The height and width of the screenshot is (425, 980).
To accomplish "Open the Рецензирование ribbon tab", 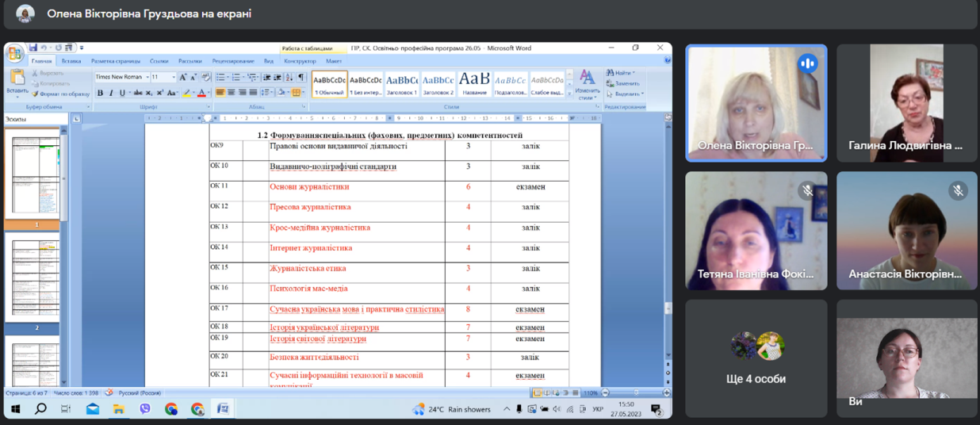I will point(233,61).
